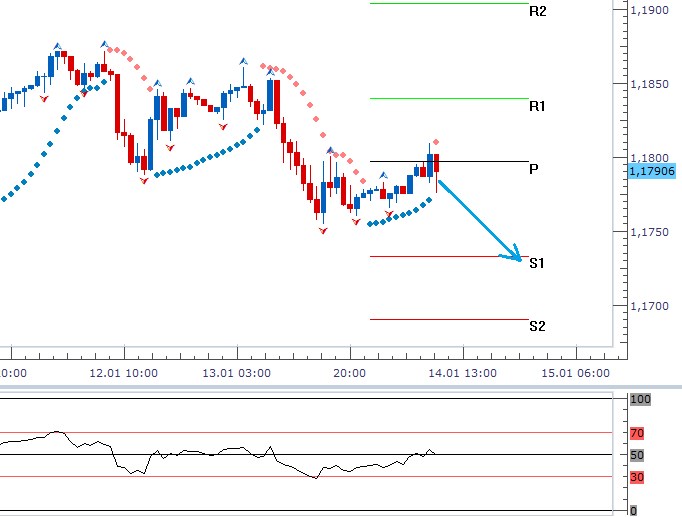Click the RSI 50 midline label
The image size is (682, 517).
pos(637,455)
